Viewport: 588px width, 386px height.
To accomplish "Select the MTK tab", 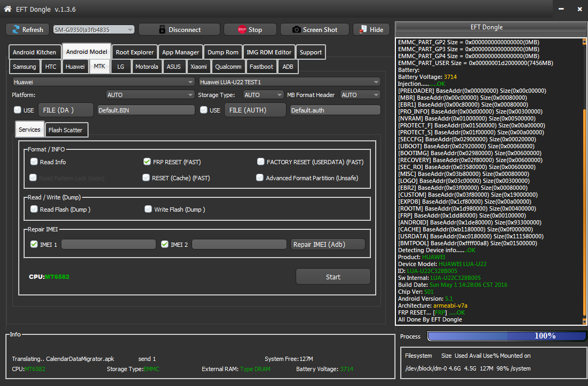I will tap(99, 66).
